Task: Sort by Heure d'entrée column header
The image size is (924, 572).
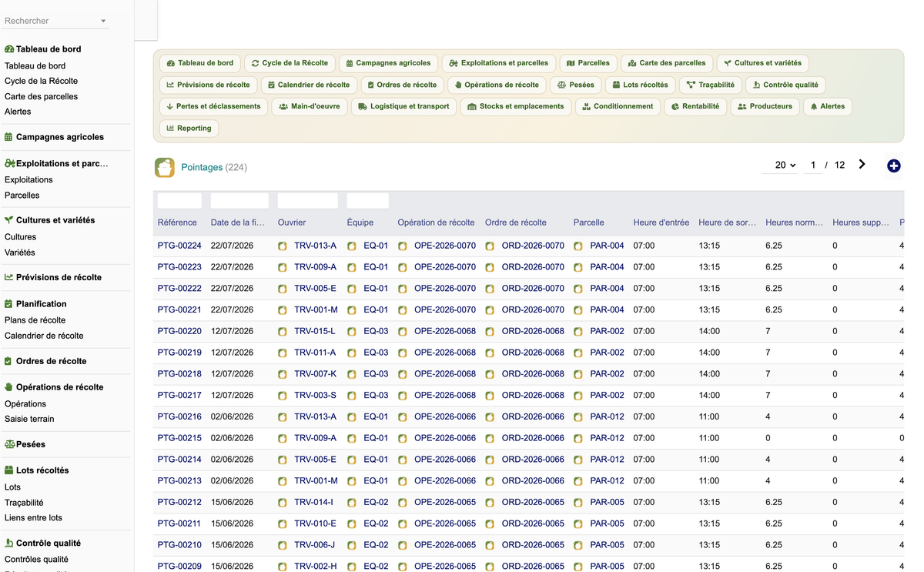Action: [x=661, y=222]
